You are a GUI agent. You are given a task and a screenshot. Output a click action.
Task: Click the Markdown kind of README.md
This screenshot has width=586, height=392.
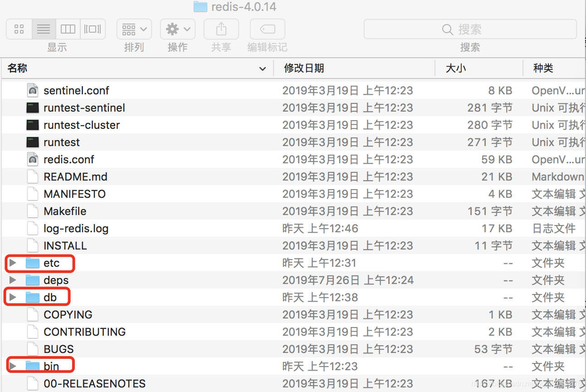[558, 176]
